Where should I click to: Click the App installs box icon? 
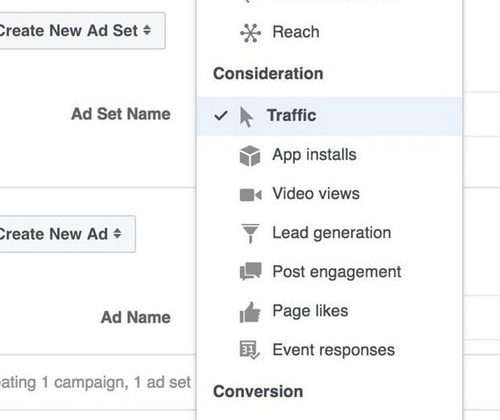(x=250, y=156)
